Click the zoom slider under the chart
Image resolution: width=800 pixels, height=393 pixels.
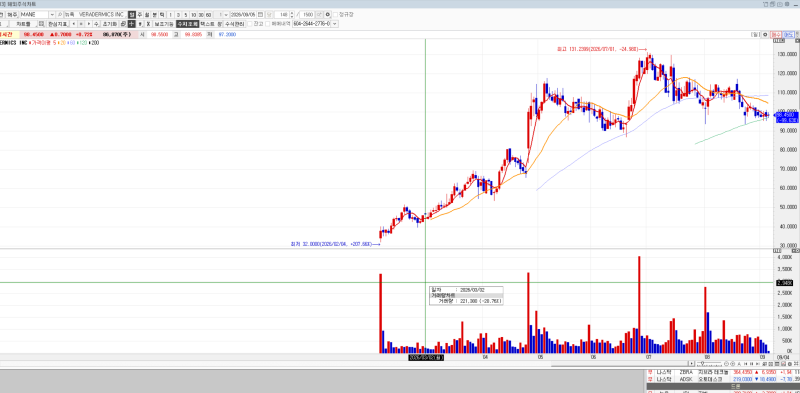point(709,363)
